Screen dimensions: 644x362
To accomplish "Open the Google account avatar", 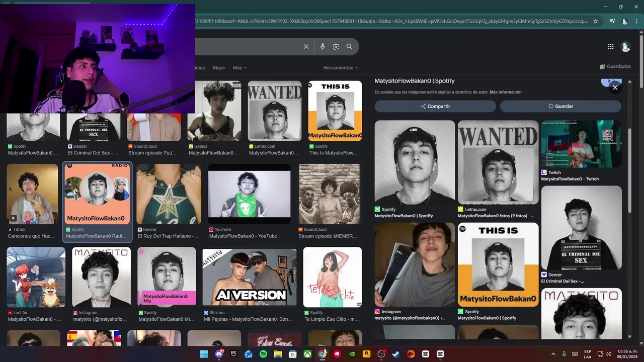I will coord(625,47).
